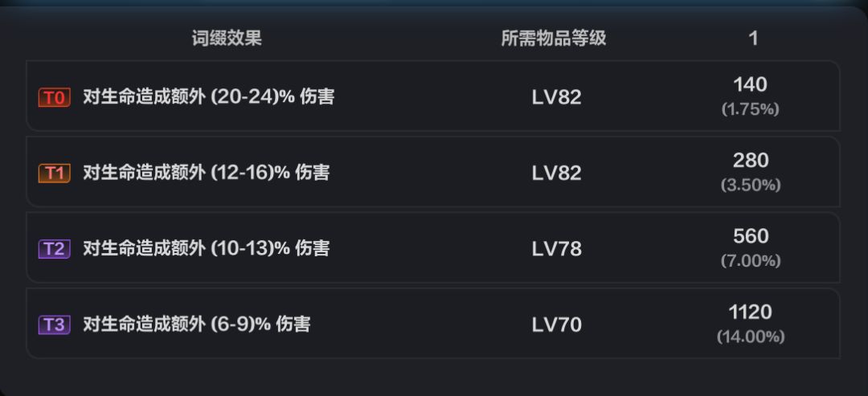The height and width of the screenshot is (396, 868).
Task: Click the 词缀效果 column header
Action: pos(227,38)
